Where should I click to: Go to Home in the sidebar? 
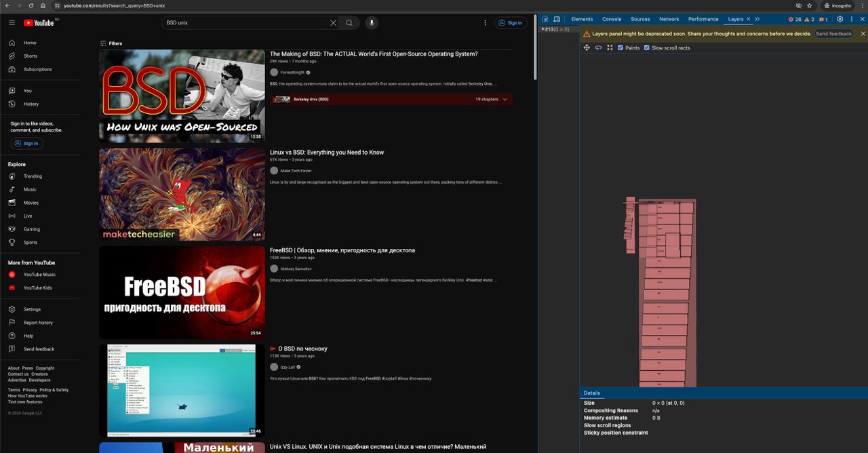tap(41, 43)
